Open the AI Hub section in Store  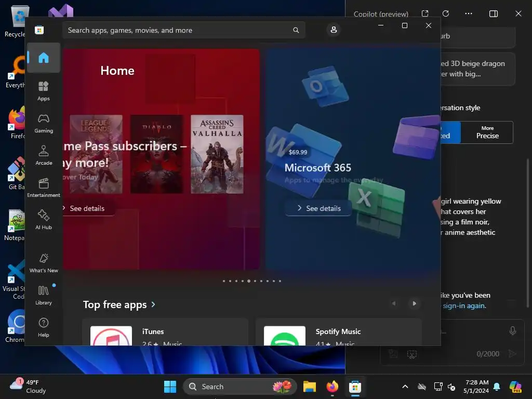point(44,220)
